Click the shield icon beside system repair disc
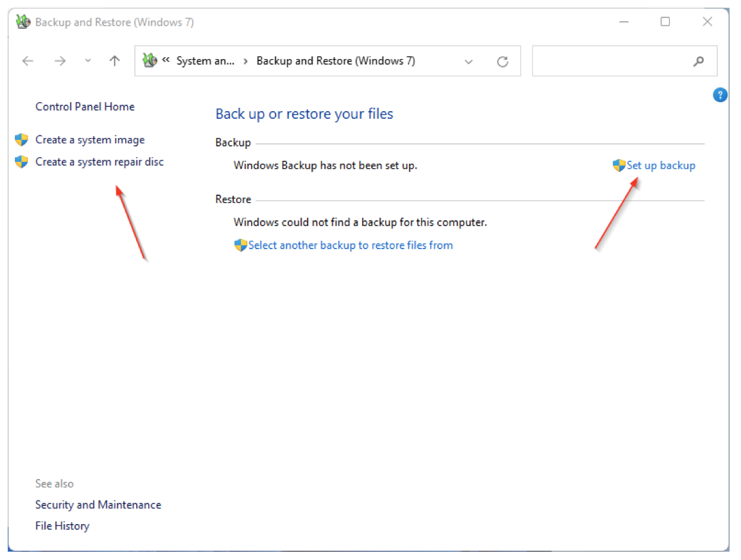The width and height of the screenshot is (741, 560). [21, 162]
